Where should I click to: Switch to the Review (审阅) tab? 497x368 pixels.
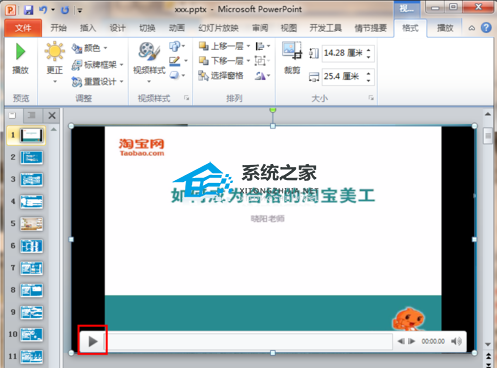(260, 28)
